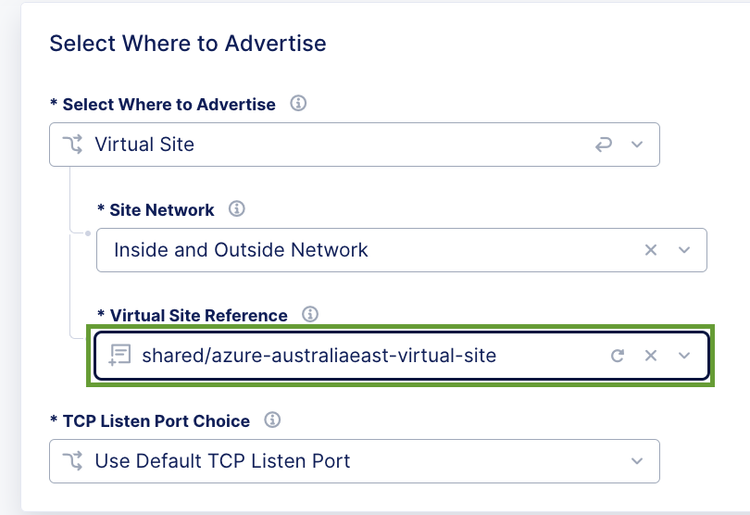
Task: Click info icon beside TCP Listen Port Choice
Action: click(x=272, y=420)
